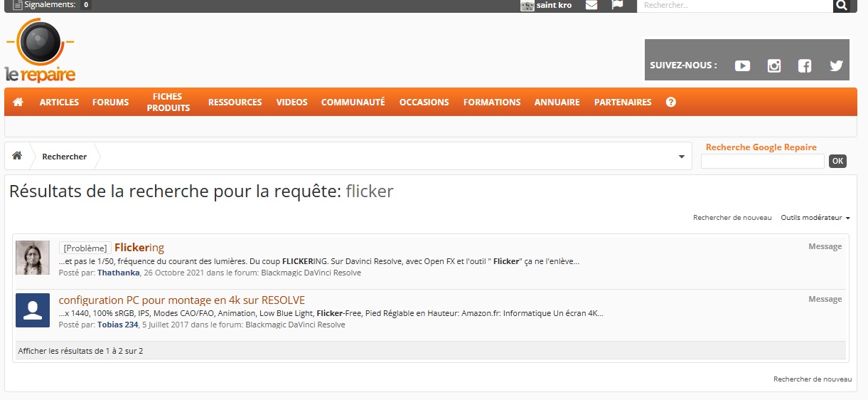Click Rechercher de nouveau at bottom
This screenshot has height=400, width=868.
(813, 379)
